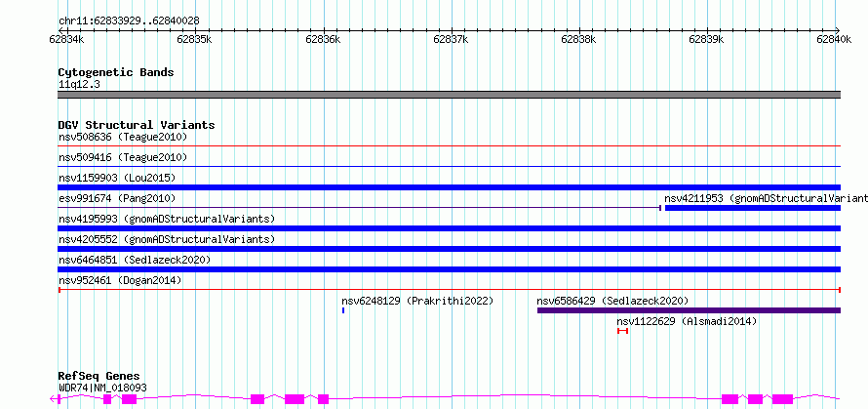868x409 pixels.
Task: Click the blue bar for nsv6464851
Action: (x=450, y=269)
